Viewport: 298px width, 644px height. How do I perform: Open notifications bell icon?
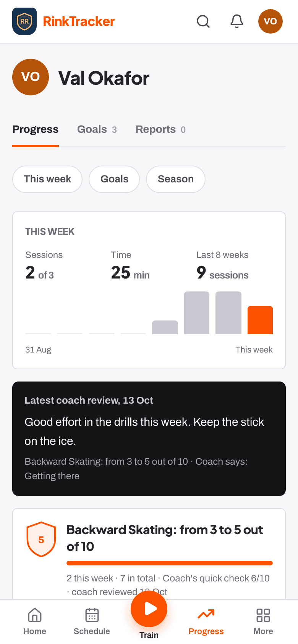click(x=237, y=21)
